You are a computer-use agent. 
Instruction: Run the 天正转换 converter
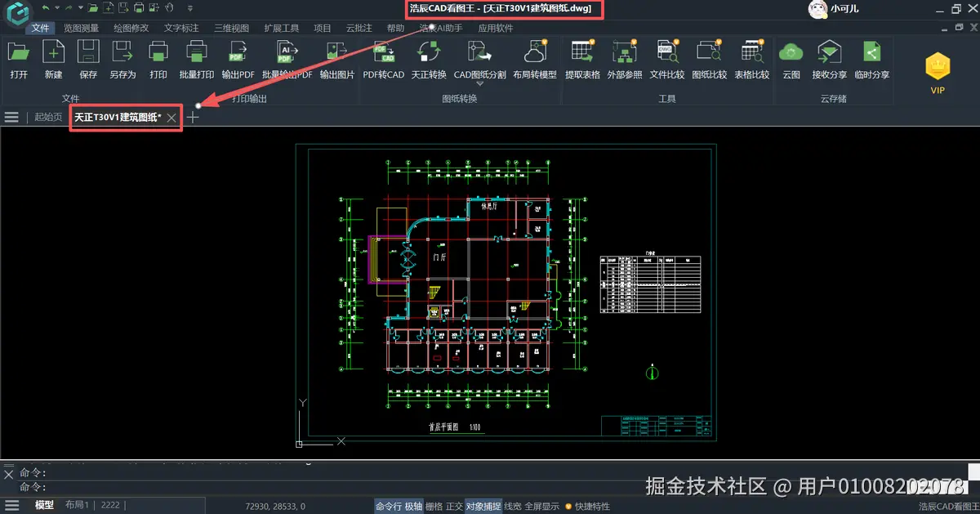point(429,60)
